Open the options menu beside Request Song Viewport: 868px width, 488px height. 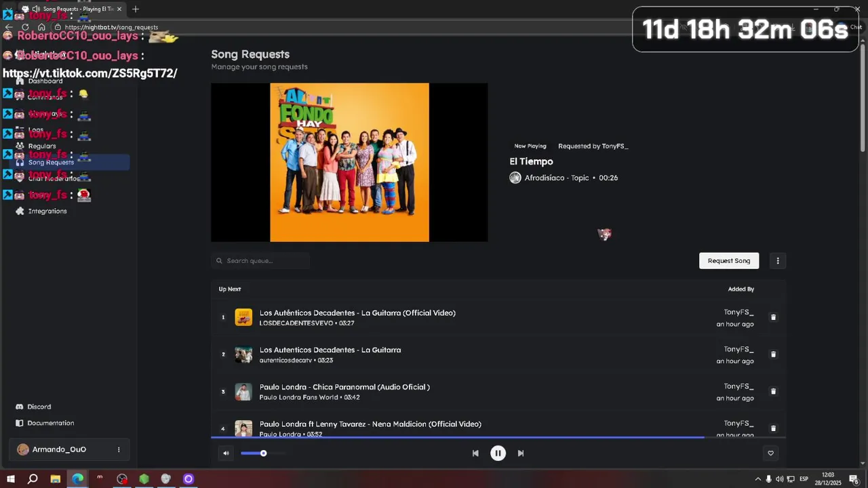click(778, 261)
